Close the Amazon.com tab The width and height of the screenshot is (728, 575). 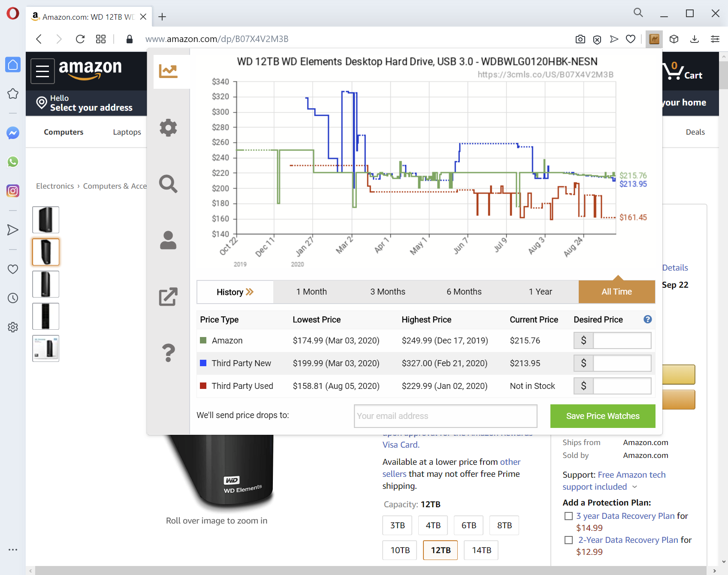(143, 17)
